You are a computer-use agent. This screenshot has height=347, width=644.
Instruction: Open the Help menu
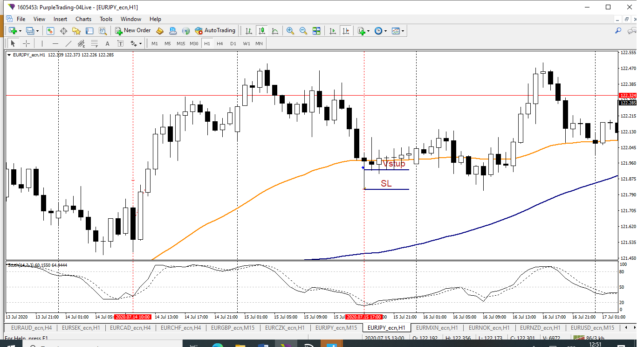click(x=155, y=19)
